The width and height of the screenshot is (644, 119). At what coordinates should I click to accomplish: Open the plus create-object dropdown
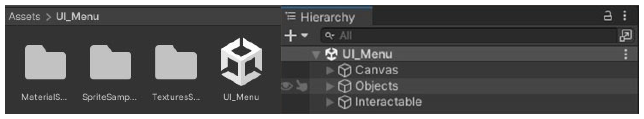point(296,35)
